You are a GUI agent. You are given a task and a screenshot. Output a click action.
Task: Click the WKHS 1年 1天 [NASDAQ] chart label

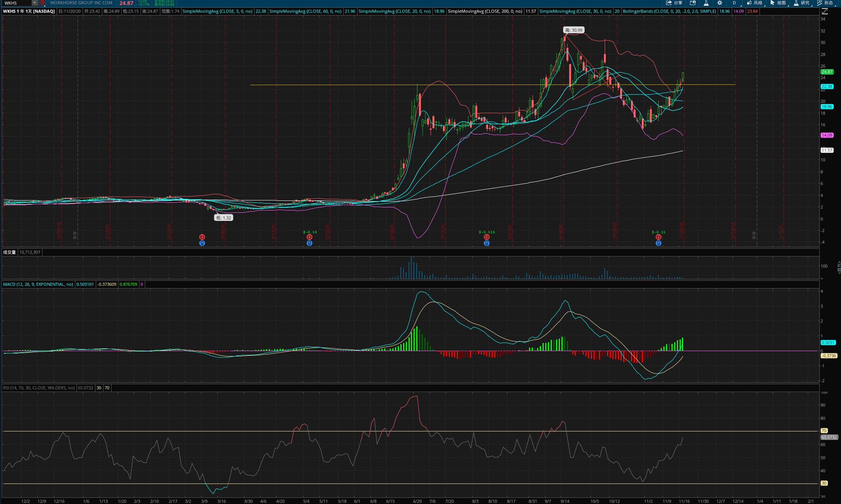29,11
